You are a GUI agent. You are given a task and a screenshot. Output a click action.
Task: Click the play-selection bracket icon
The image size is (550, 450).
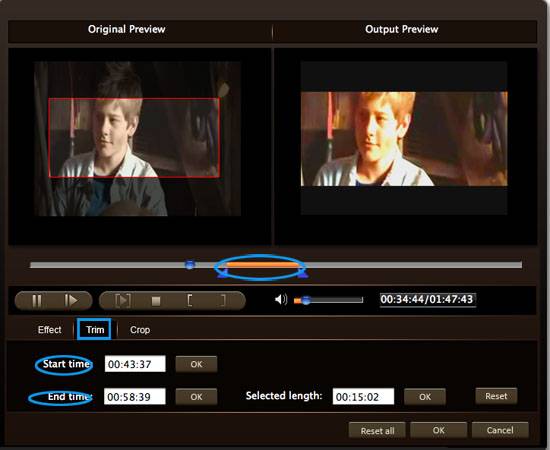pos(123,301)
